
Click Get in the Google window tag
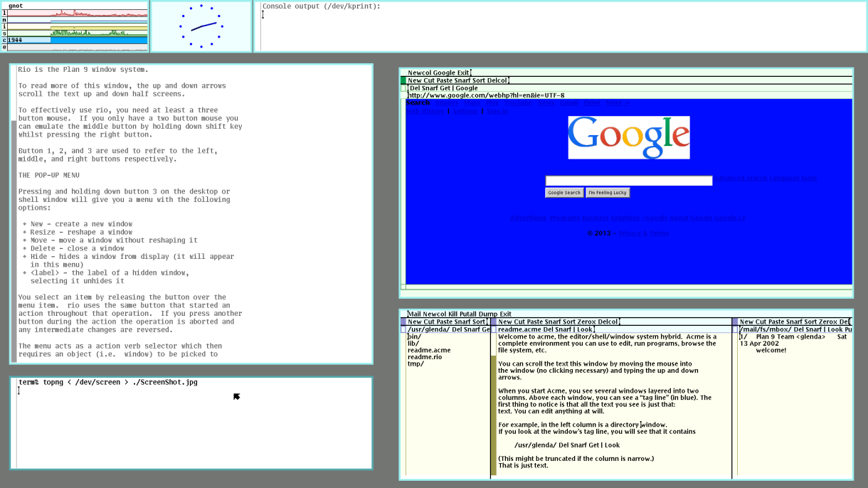pos(445,88)
